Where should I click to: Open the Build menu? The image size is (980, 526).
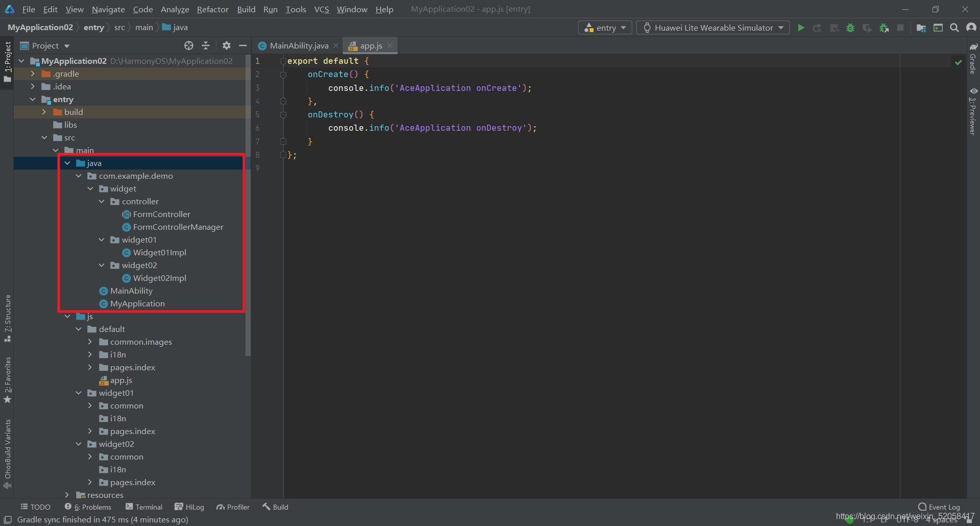pyautogui.click(x=246, y=9)
